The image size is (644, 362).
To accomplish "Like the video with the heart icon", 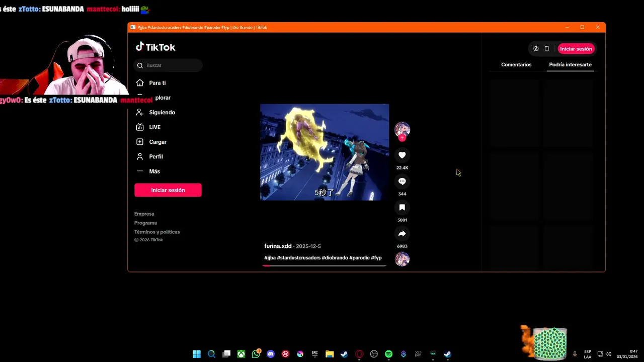I will coord(402,155).
